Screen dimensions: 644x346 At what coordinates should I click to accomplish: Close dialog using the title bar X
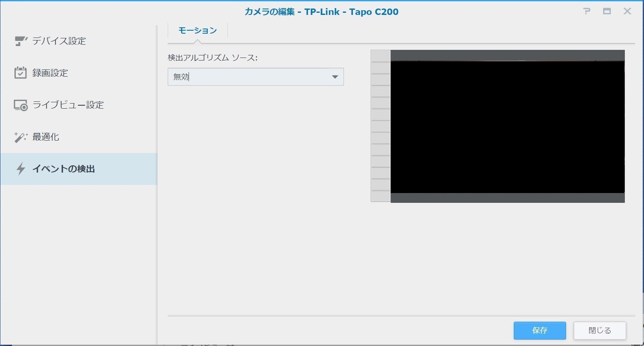coord(627,12)
